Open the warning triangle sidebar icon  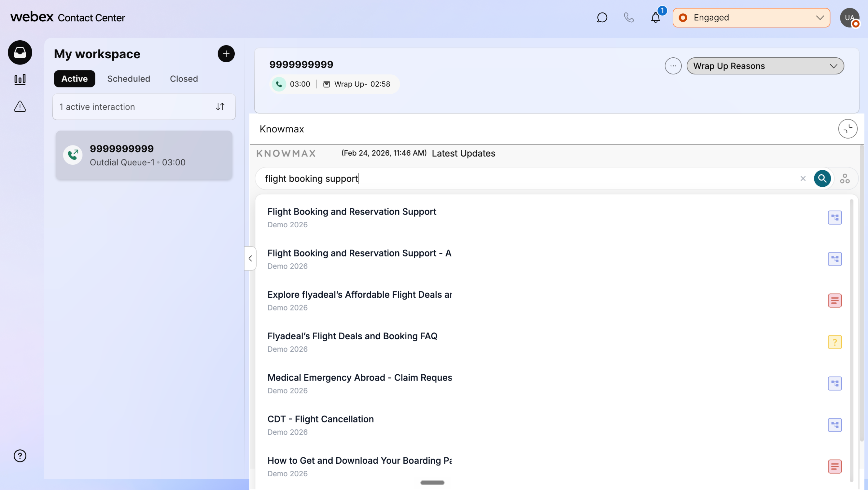click(20, 106)
